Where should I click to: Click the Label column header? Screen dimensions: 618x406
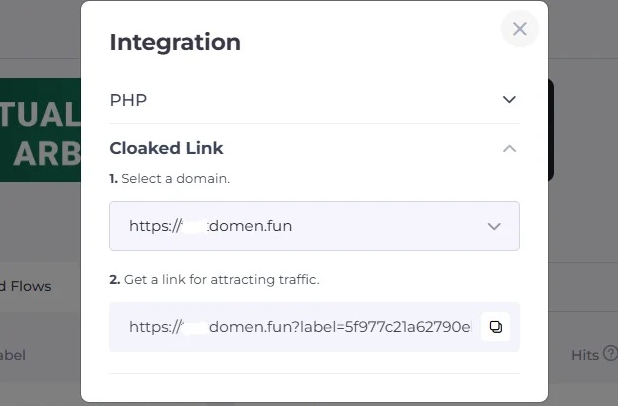click(x=14, y=354)
